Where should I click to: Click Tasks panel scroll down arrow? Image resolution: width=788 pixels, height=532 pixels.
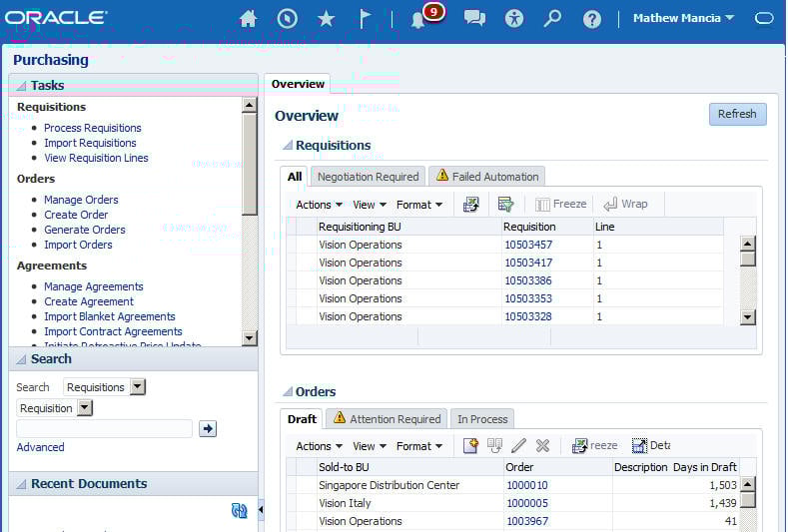point(250,337)
